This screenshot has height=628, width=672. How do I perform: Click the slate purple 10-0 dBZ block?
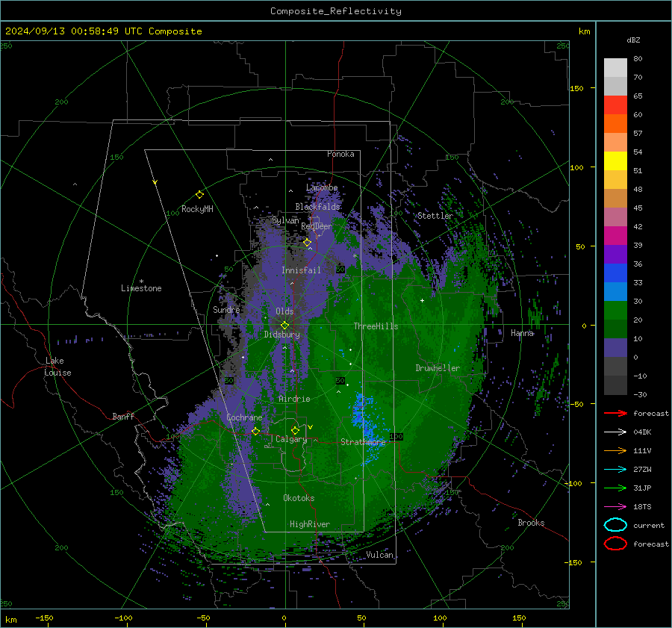pyautogui.click(x=615, y=348)
